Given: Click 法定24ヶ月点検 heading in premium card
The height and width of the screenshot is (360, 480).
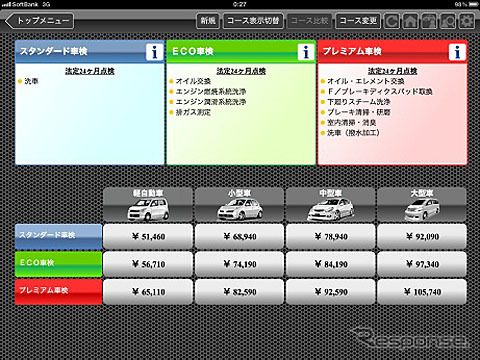Looking at the screenshot, I should pyautogui.click(x=393, y=71).
